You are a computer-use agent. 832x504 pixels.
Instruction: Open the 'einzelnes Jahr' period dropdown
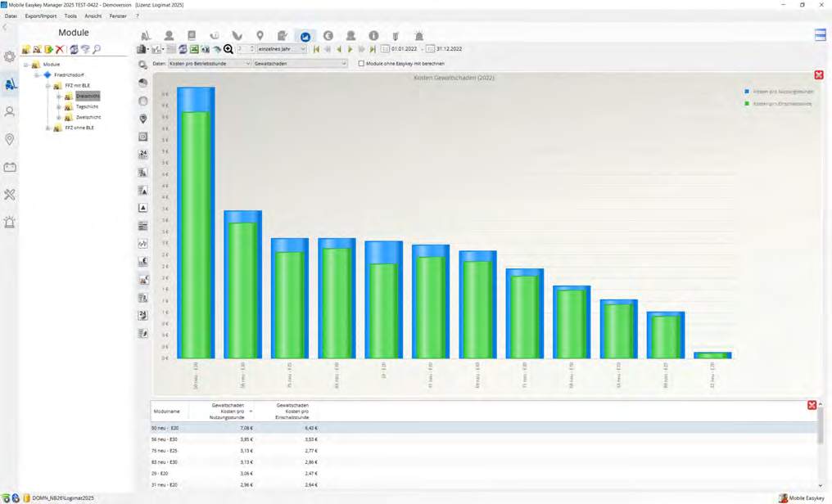(x=282, y=49)
